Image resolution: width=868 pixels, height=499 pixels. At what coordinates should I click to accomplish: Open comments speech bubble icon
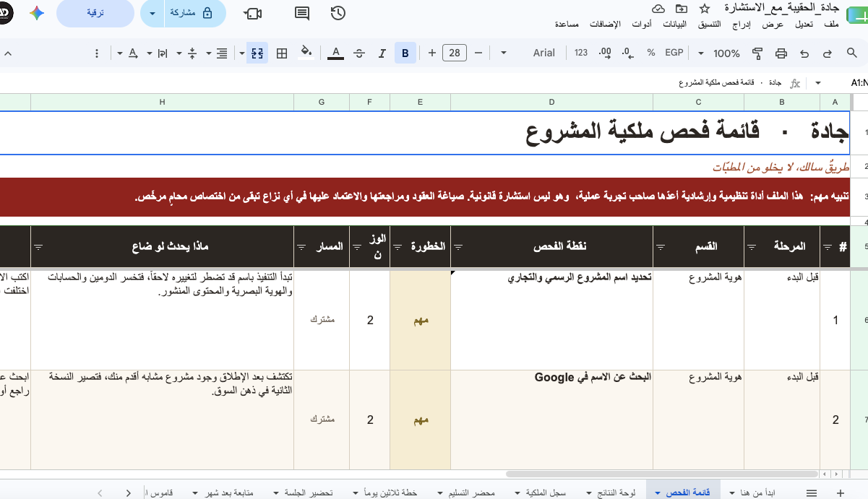coord(302,13)
